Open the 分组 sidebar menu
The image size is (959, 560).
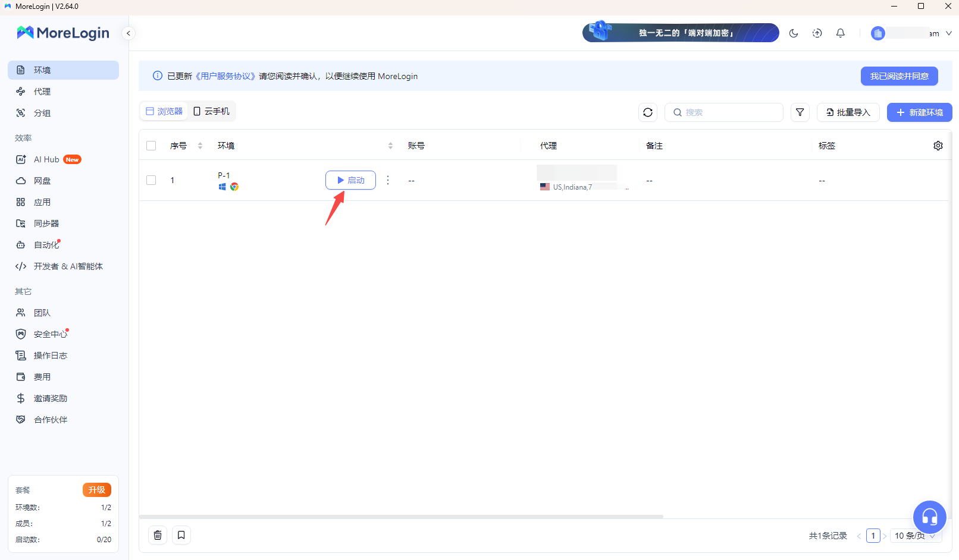tap(64, 113)
